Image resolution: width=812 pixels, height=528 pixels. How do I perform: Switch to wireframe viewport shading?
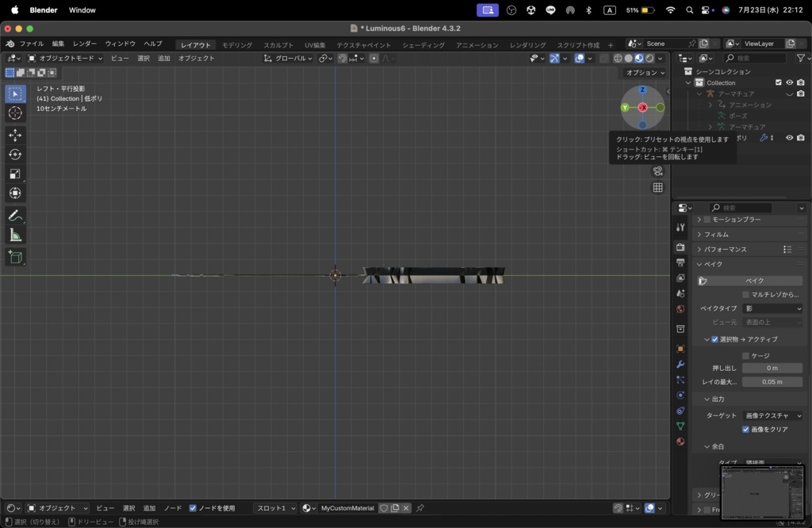618,59
